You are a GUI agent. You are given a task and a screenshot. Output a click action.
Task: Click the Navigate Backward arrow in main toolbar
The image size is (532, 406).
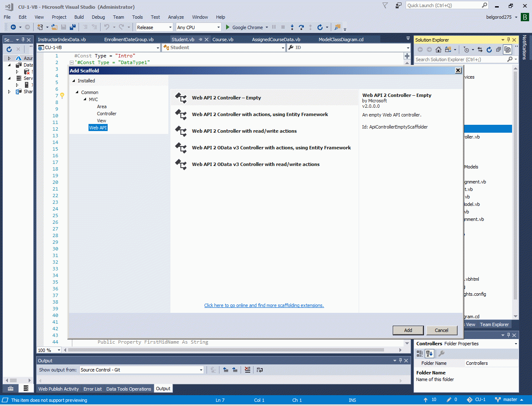(x=13, y=27)
